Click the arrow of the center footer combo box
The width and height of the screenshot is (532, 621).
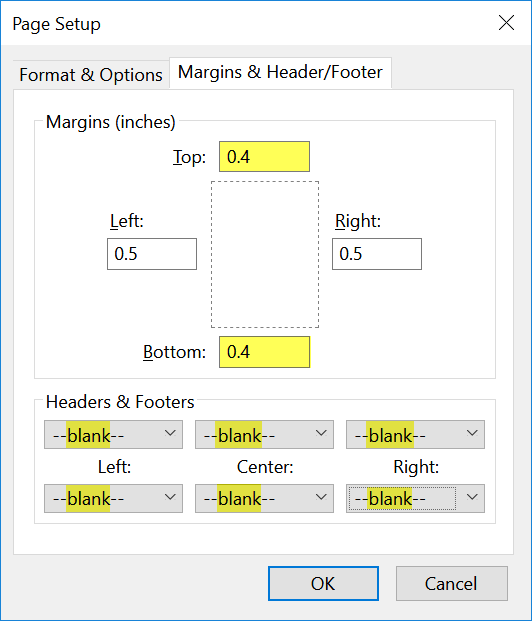tap(321, 497)
